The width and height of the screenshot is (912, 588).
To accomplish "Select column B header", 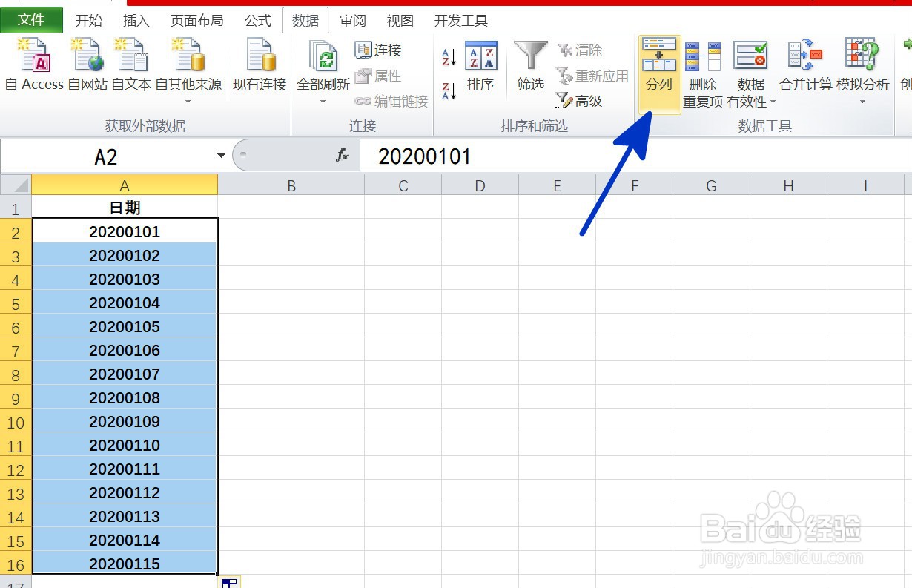I will (x=291, y=185).
